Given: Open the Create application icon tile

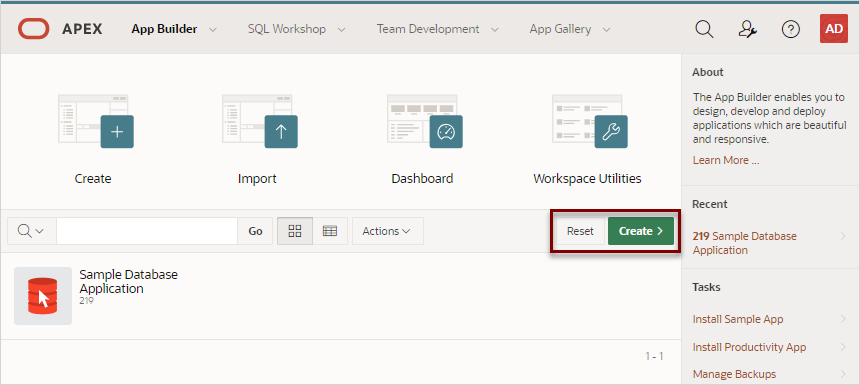Looking at the screenshot, I should pos(95,121).
